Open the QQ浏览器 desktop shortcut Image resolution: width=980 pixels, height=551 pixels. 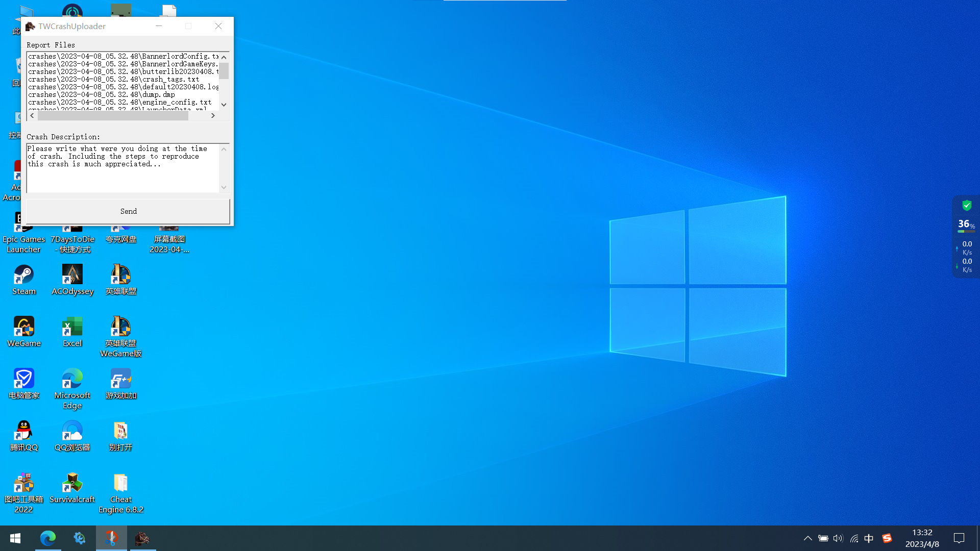(x=72, y=436)
